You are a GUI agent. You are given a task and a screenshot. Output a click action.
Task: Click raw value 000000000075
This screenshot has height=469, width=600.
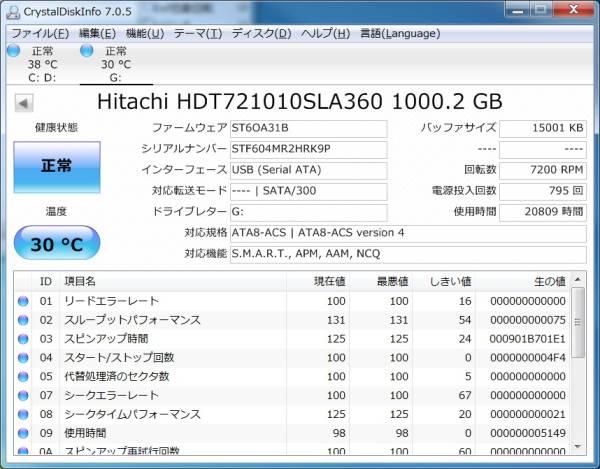pos(528,320)
